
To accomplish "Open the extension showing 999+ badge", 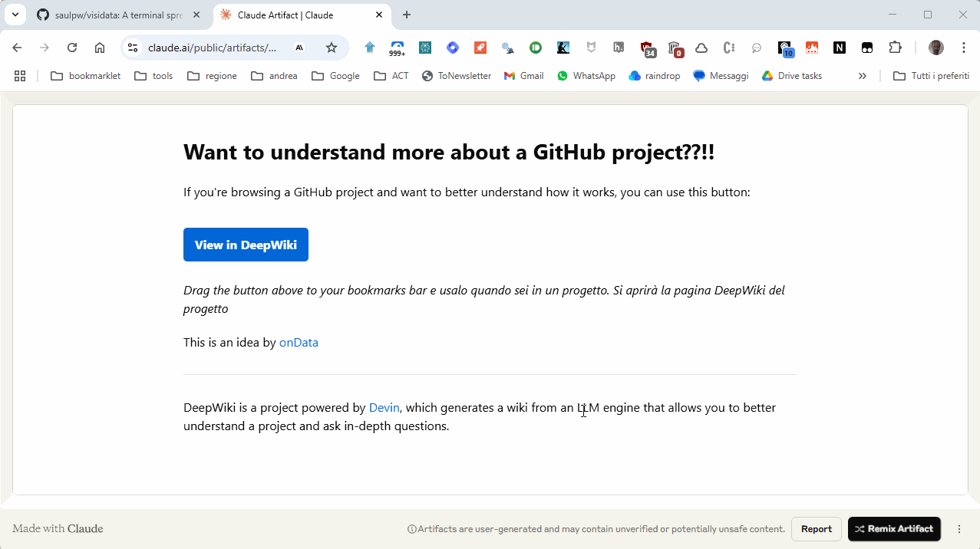I will pyautogui.click(x=398, y=48).
